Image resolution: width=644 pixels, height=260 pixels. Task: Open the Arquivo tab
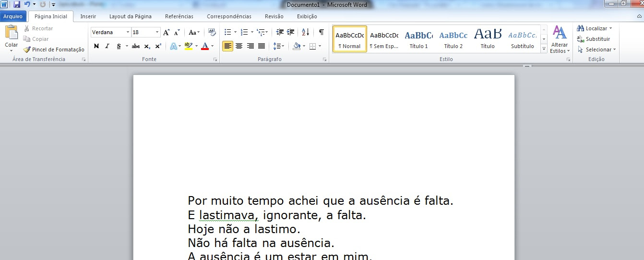(x=13, y=16)
